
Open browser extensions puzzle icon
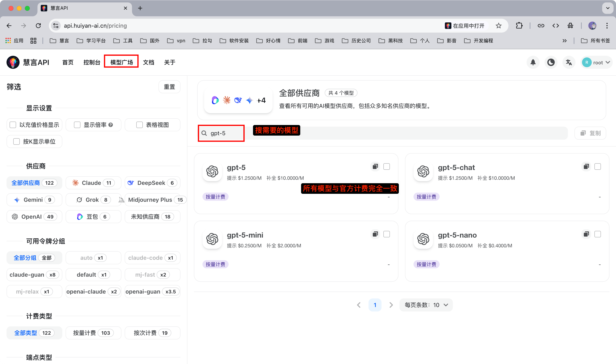point(519,25)
